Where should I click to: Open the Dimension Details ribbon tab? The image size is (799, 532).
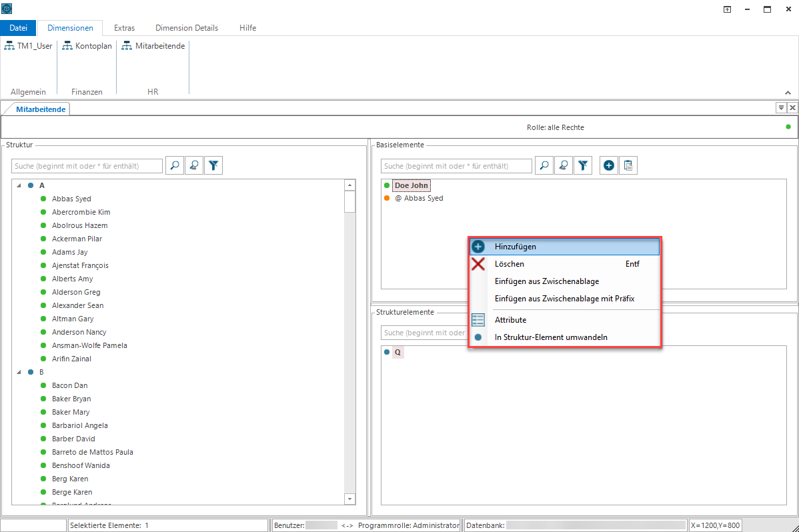187,28
